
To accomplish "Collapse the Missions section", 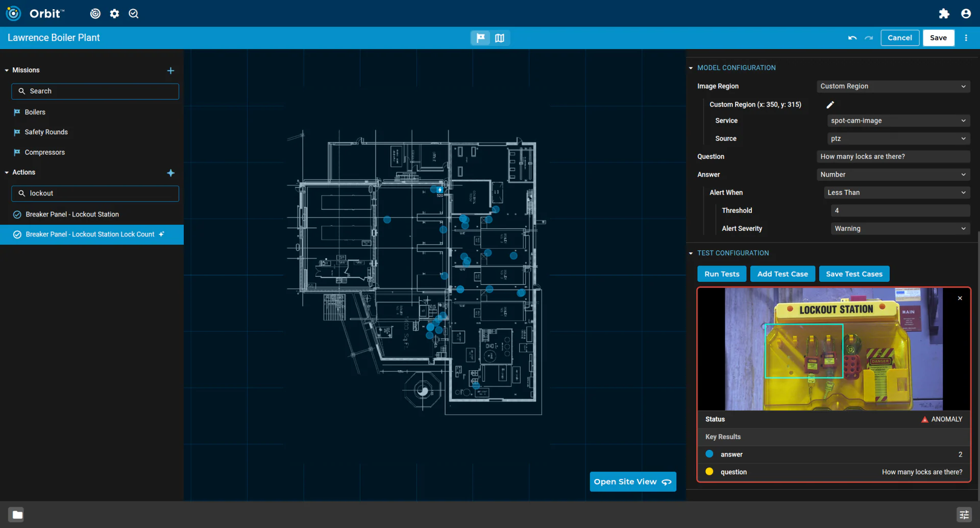I will pyautogui.click(x=7, y=70).
